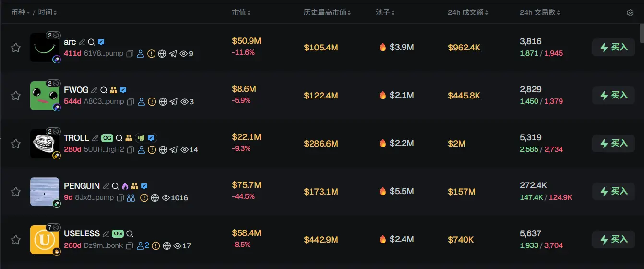Screen dimensions: 644x269
Task: Copy the arc token contract address
Action: coord(130,54)
